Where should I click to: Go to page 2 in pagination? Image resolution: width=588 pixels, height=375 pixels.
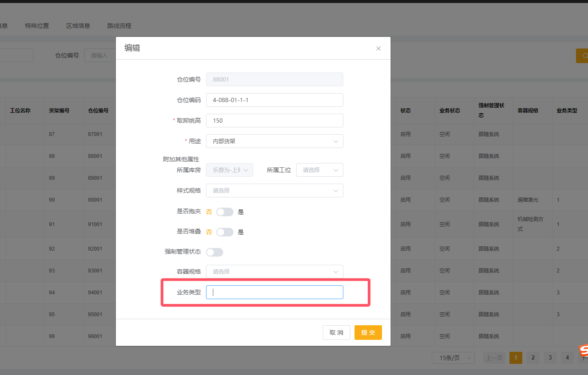[533, 358]
